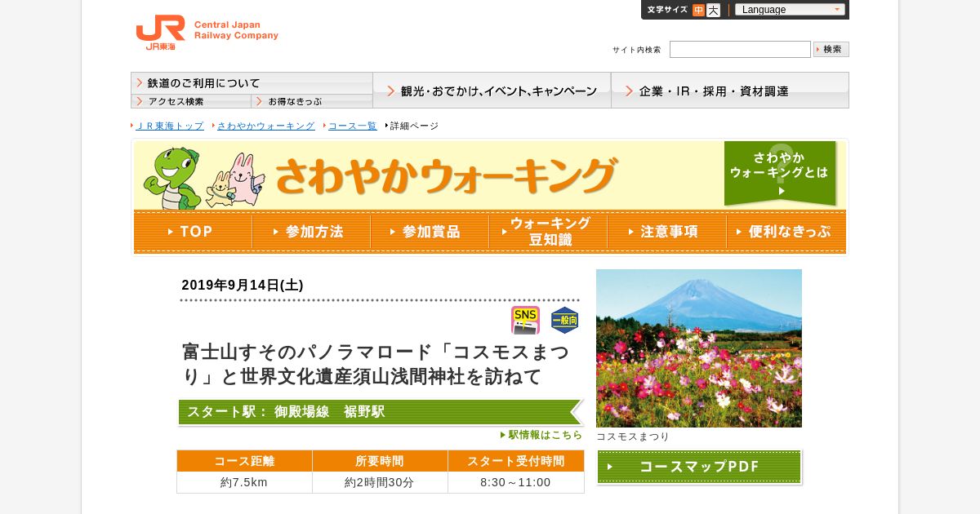Click the 検索 search button
Viewport: 980px width, 514px height.
tap(831, 49)
